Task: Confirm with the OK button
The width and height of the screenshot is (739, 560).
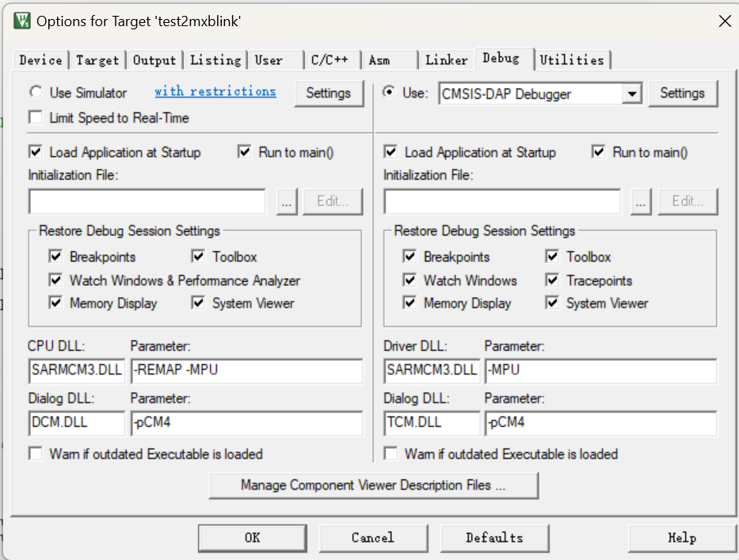Action: 252,538
